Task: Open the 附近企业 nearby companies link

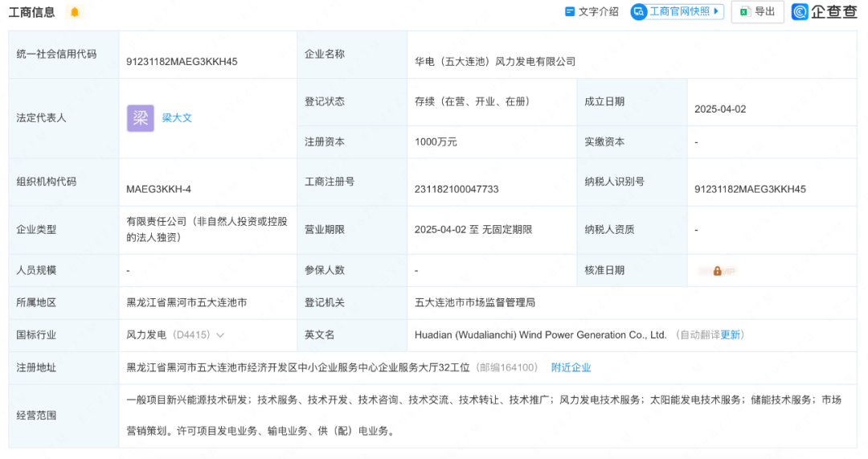Action: point(571,367)
